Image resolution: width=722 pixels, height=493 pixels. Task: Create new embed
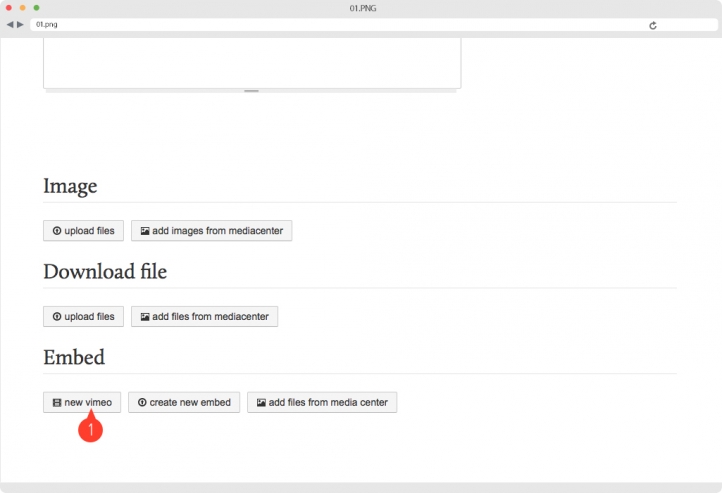pyautogui.click(x=184, y=402)
